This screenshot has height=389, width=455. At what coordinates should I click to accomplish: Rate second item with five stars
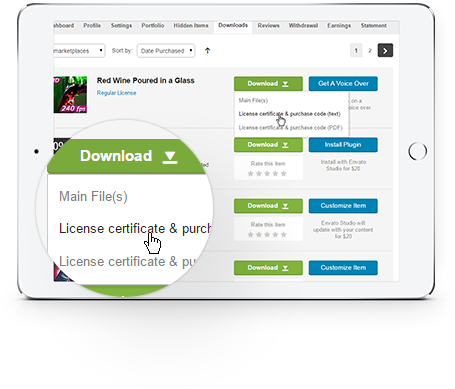pyautogui.click(x=283, y=173)
